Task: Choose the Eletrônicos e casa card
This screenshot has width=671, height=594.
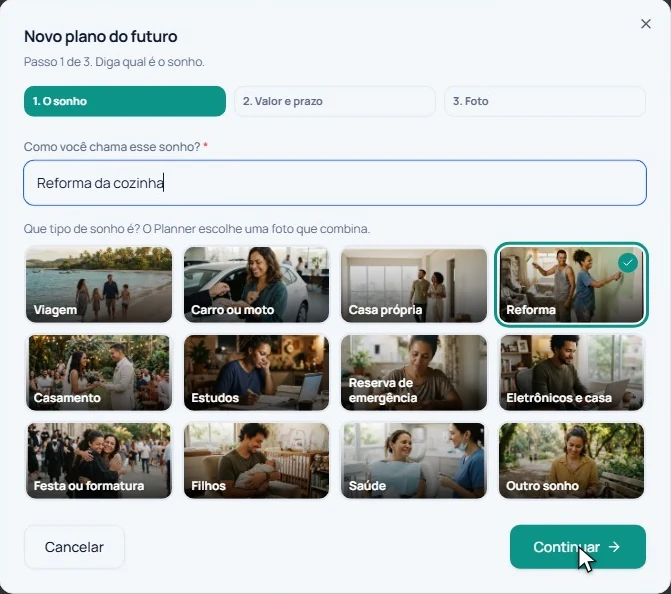Action: click(571, 373)
